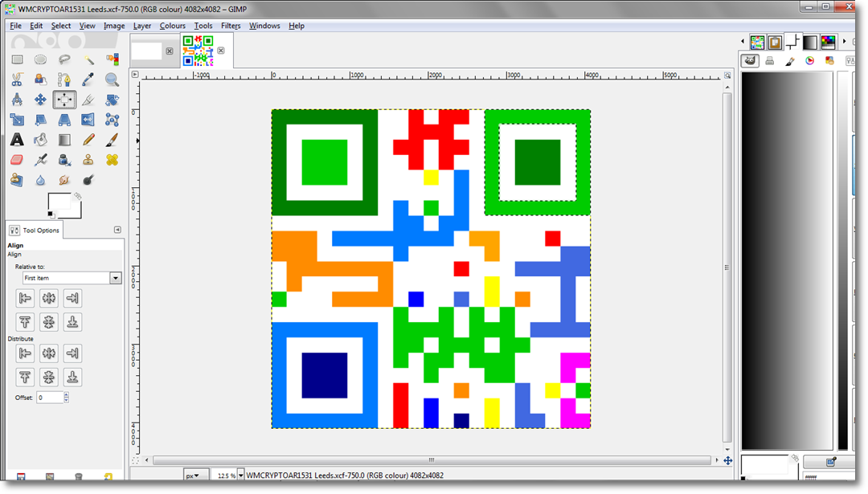Viewport: 868px width, 494px height.
Task: Activate the Paths tool
Action: (64, 80)
